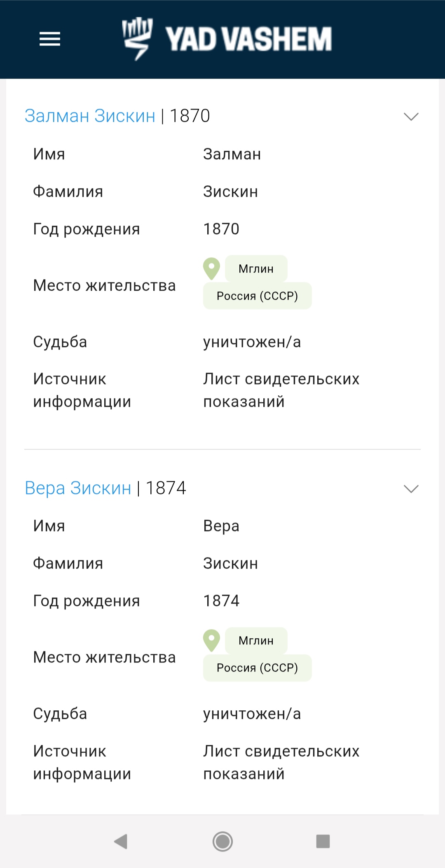The image size is (445, 868).
Task: Collapse the Вера Зискин record
Action: 411,489
